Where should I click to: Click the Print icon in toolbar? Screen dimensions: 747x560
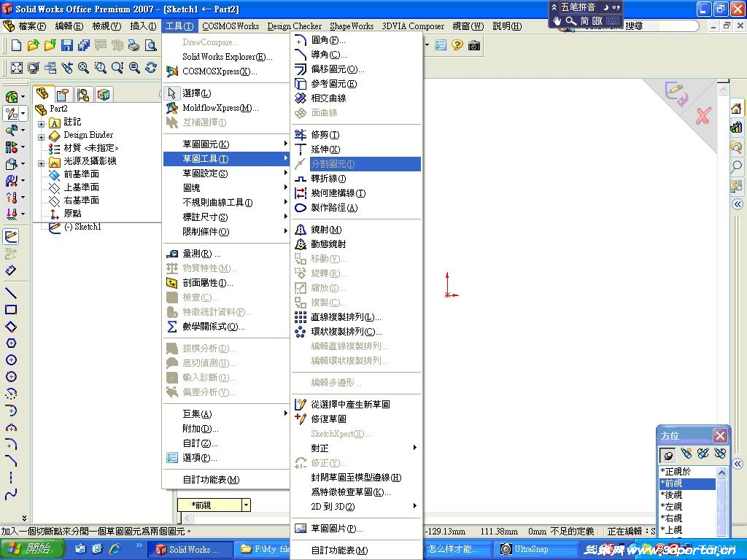click(134, 45)
